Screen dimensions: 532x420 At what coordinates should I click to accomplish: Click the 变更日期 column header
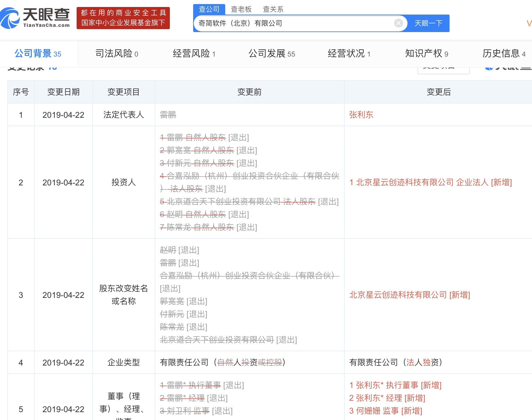click(x=64, y=92)
